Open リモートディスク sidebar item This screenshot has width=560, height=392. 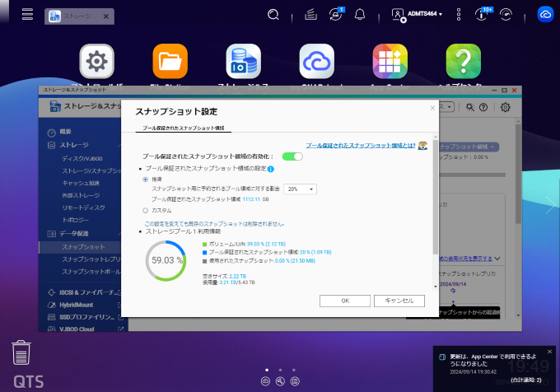pos(83,208)
